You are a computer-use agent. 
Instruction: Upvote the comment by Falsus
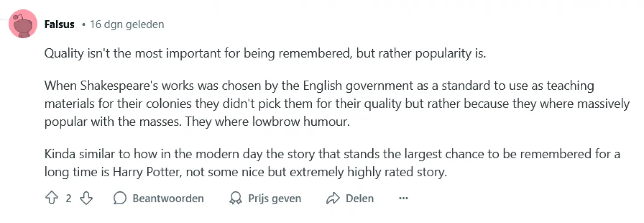[51, 198]
